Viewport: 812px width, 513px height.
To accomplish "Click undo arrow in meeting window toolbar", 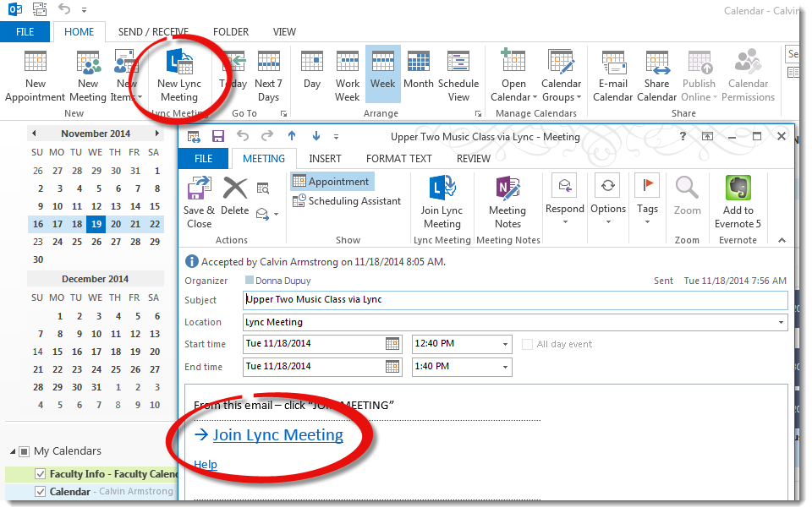I will (x=243, y=136).
